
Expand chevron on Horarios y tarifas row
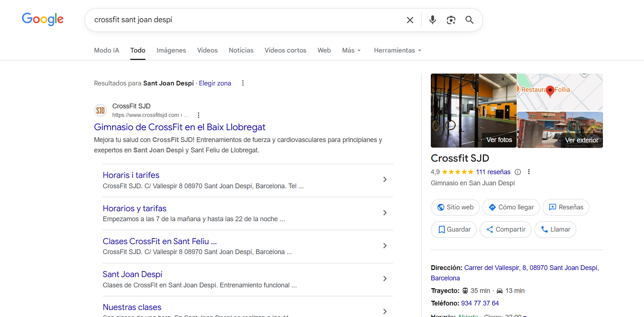[385, 213]
